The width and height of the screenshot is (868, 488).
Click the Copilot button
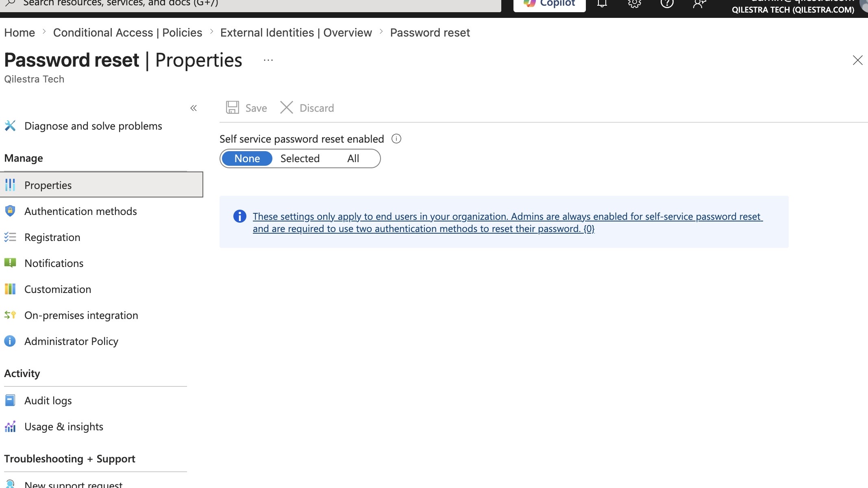pyautogui.click(x=549, y=4)
